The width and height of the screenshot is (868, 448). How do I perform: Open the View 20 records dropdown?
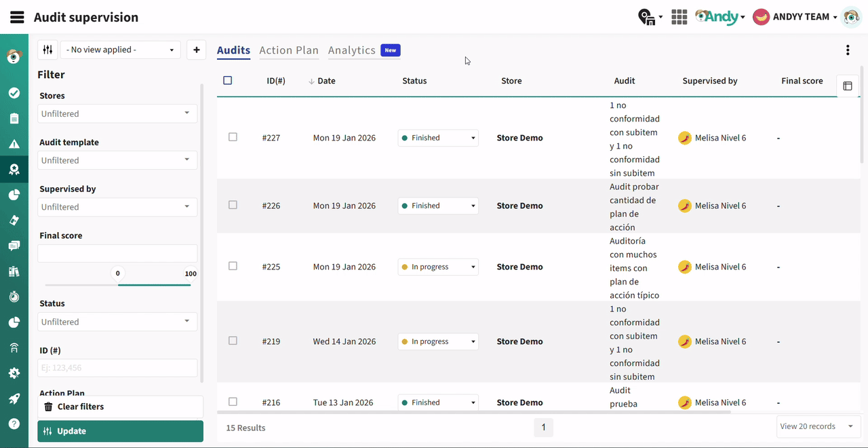coord(816,426)
